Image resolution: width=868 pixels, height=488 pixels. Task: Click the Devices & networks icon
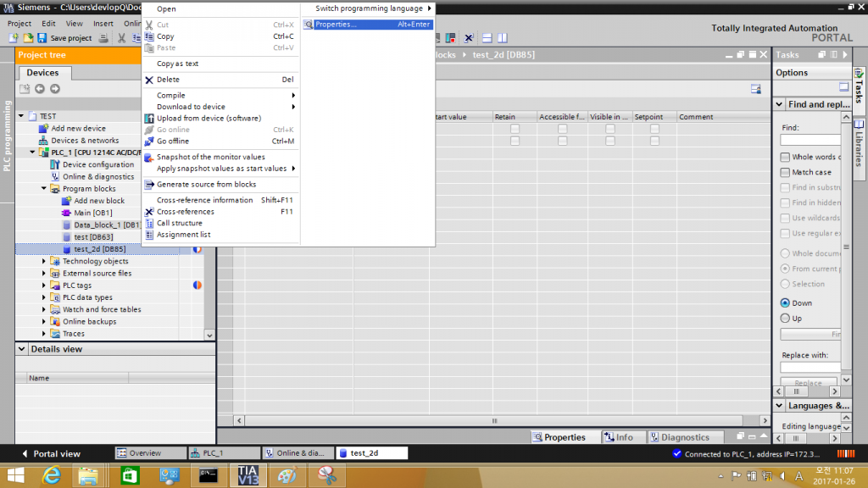point(43,141)
